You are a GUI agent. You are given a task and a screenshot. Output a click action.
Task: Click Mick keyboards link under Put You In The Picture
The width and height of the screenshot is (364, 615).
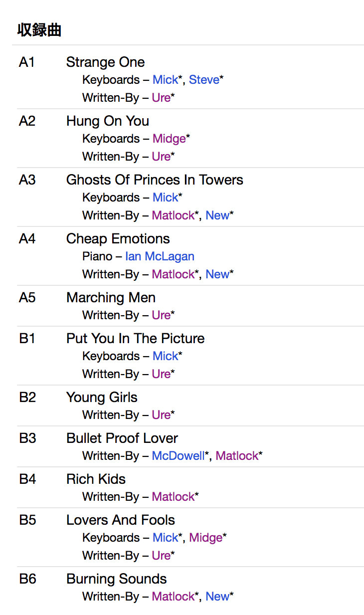pyautogui.click(x=165, y=356)
